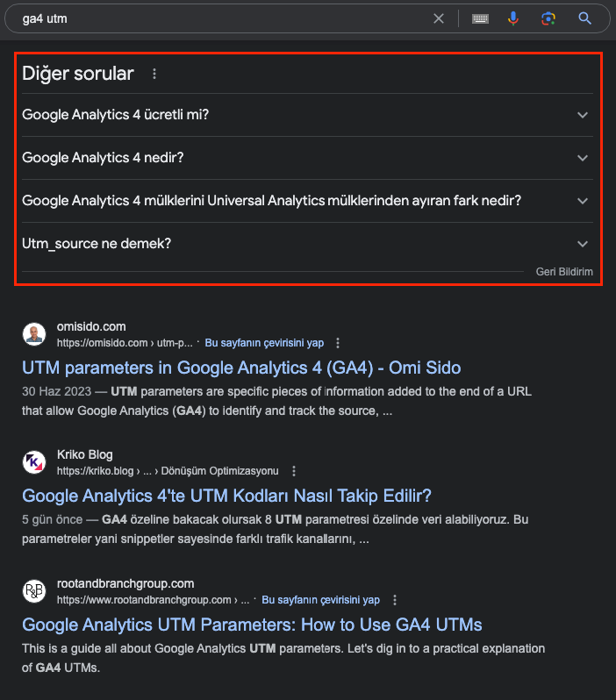Open "Google Analytics UTM Parameters" result title
Screen dimensions: 616x700
coord(252,625)
